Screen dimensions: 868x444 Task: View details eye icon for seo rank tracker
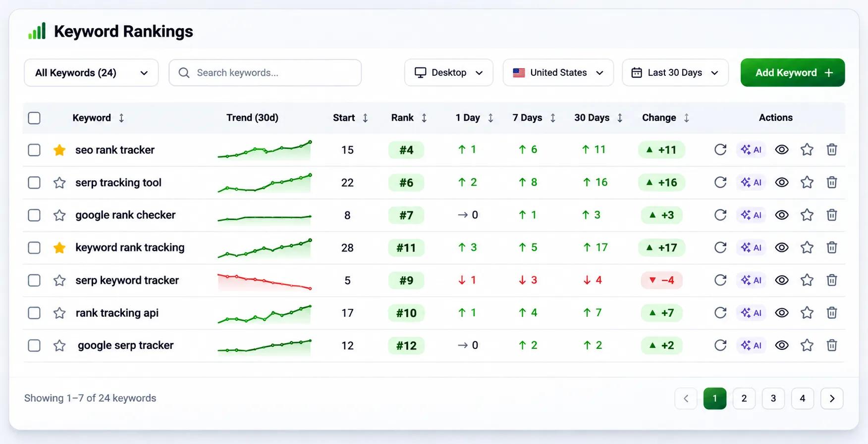pos(782,149)
